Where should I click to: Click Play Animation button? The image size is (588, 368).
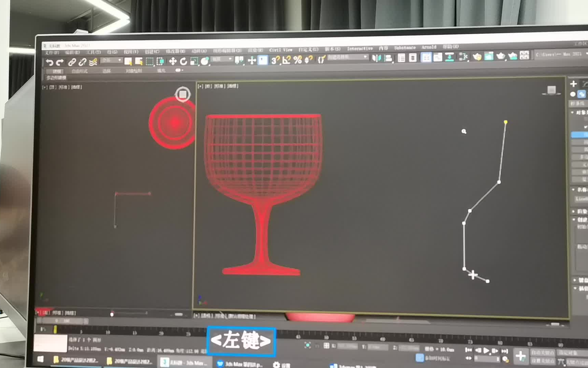[x=486, y=350]
